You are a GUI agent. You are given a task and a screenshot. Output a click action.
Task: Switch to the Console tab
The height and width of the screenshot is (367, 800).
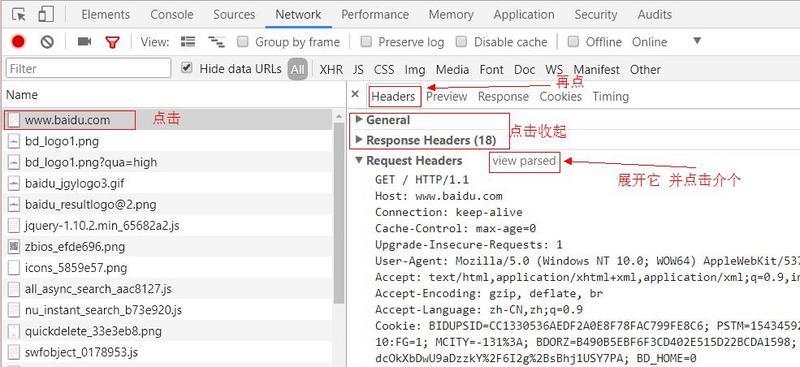click(171, 15)
